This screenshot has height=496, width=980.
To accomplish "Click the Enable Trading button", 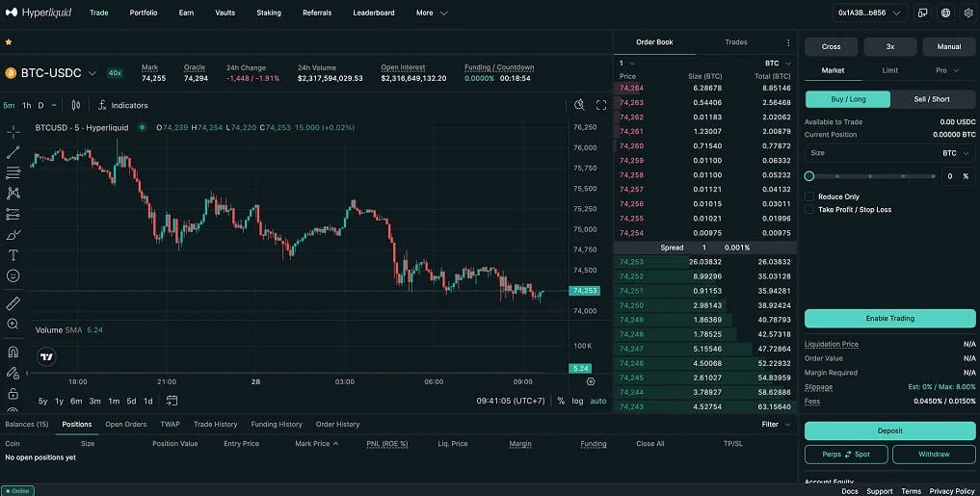I will 890,319.
